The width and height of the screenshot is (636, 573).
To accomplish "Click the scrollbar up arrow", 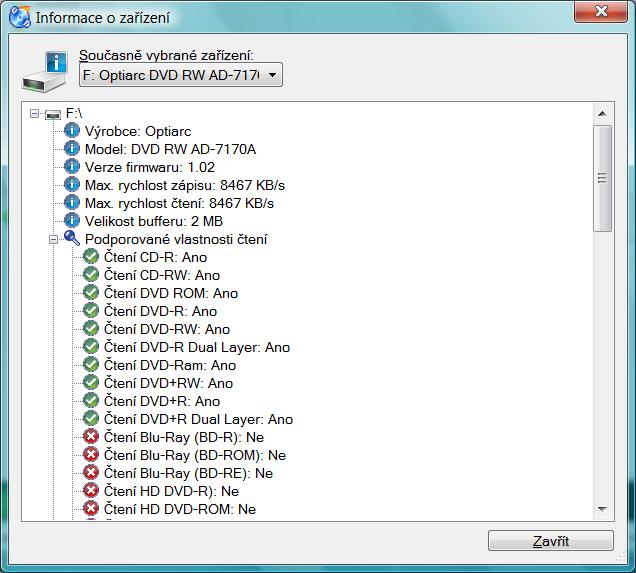I will pyautogui.click(x=602, y=114).
